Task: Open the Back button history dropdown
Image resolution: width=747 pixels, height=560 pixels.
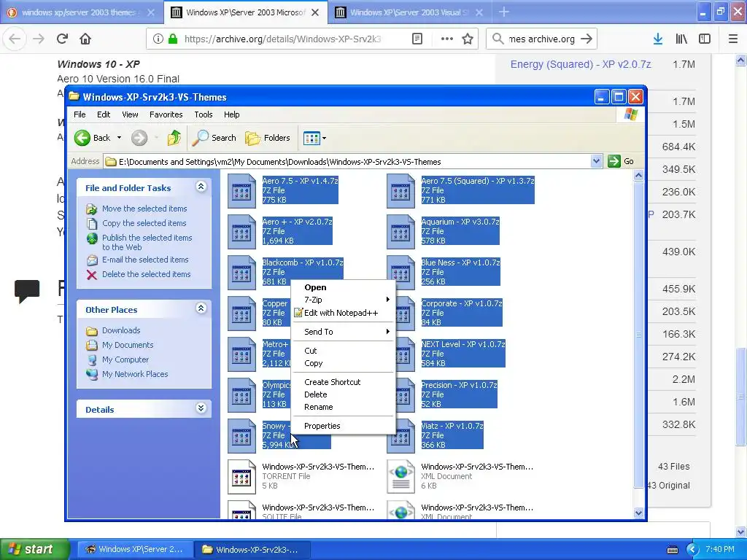Action: point(119,138)
